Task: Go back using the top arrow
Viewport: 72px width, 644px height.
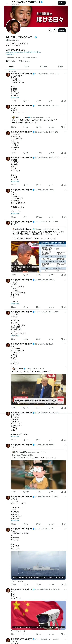Action: (7, 3)
